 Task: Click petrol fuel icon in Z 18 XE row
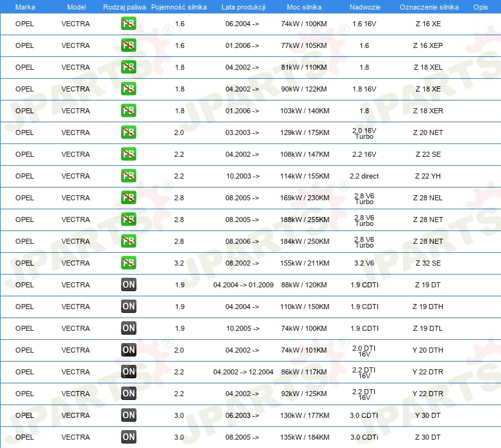tap(128, 89)
